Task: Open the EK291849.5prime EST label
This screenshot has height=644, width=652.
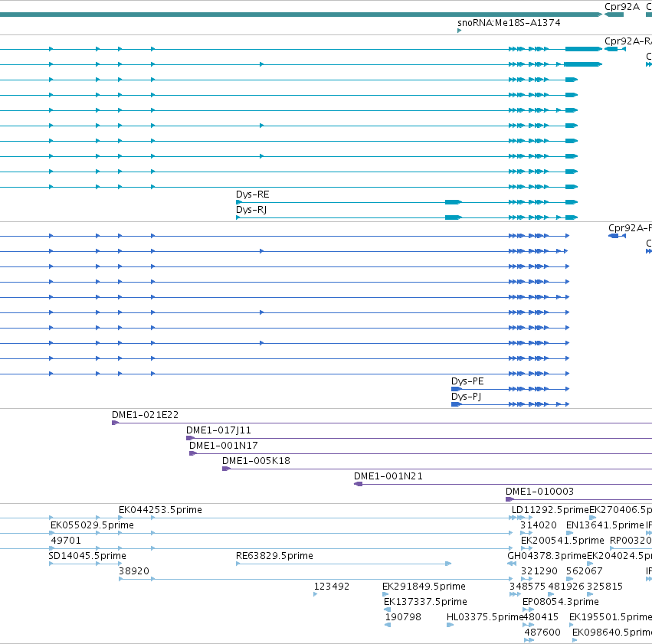Action: click(424, 587)
